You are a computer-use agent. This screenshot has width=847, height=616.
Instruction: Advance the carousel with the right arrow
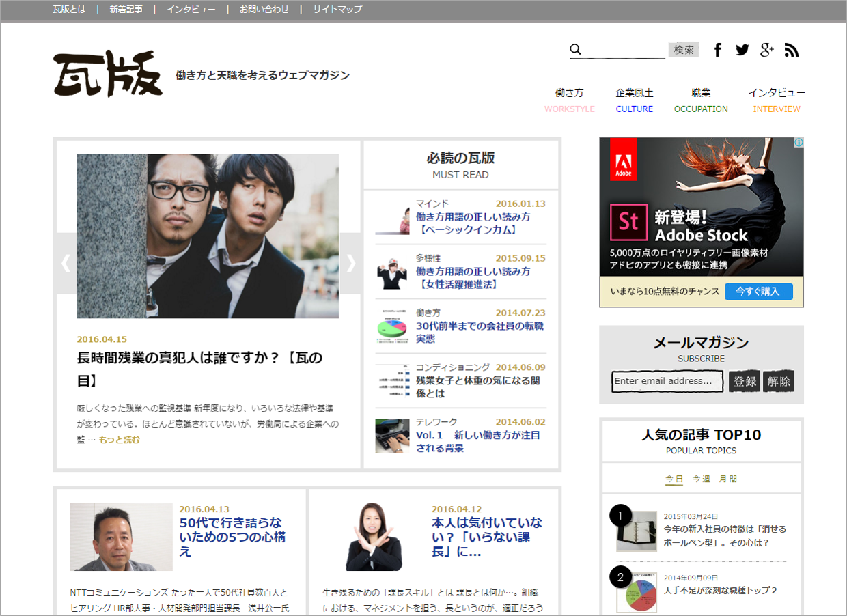(x=350, y=263)
